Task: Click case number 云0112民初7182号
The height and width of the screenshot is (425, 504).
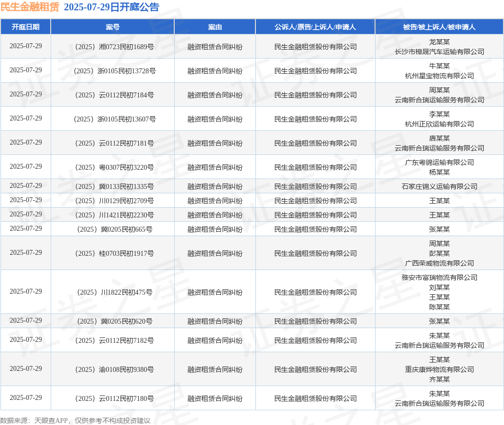Action: click(114, 340)
